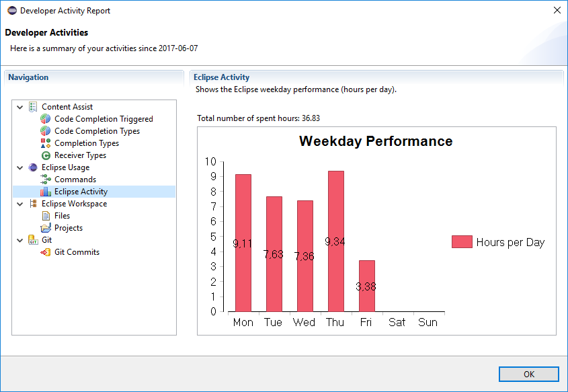Click the Mon axis label
Image resolution: width=568 pixels, height=392 pixels.
pos(243,322)
